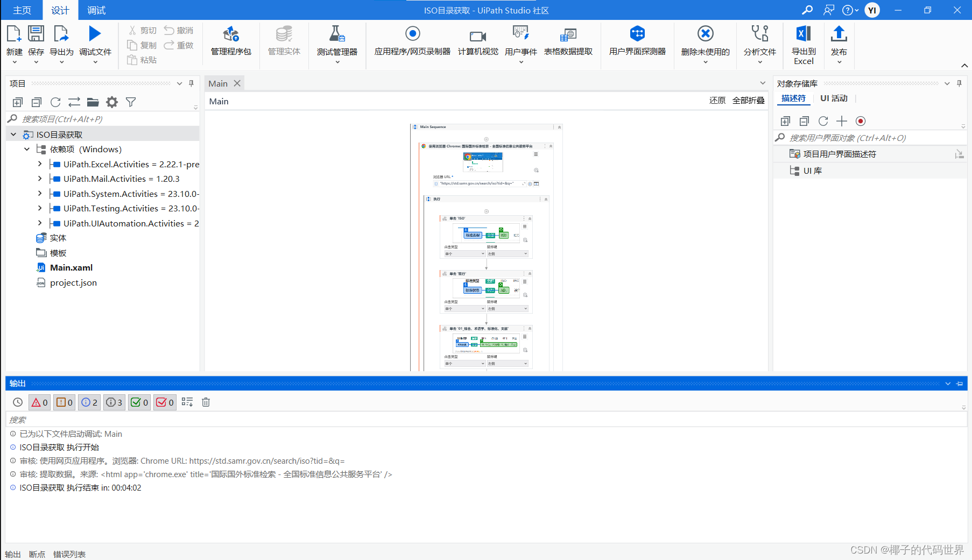
Task: Click the 撤消 (Undo) toolbar item
Action: 179,30
